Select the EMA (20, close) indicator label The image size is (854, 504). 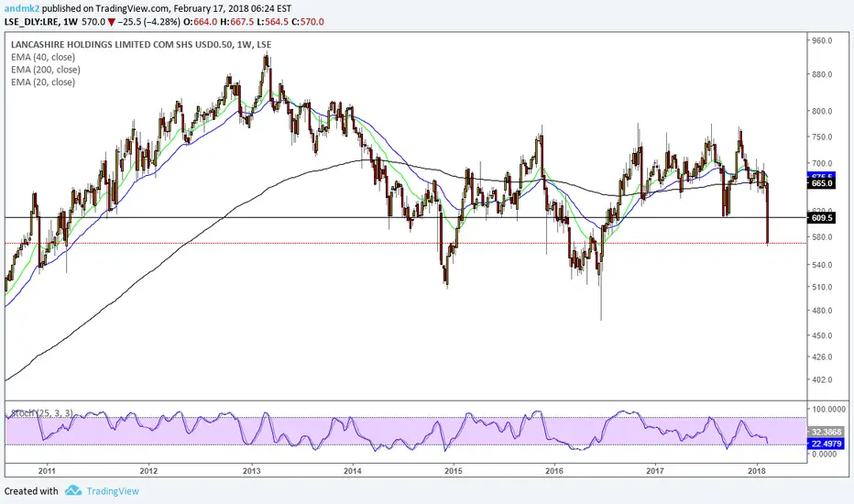[x=43, y=82]
